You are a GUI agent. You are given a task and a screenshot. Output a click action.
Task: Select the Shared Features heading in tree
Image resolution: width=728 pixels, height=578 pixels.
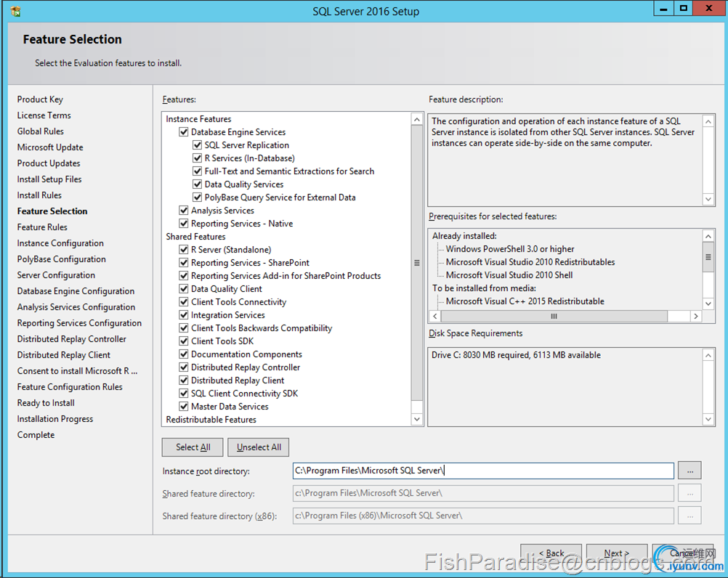195,237
